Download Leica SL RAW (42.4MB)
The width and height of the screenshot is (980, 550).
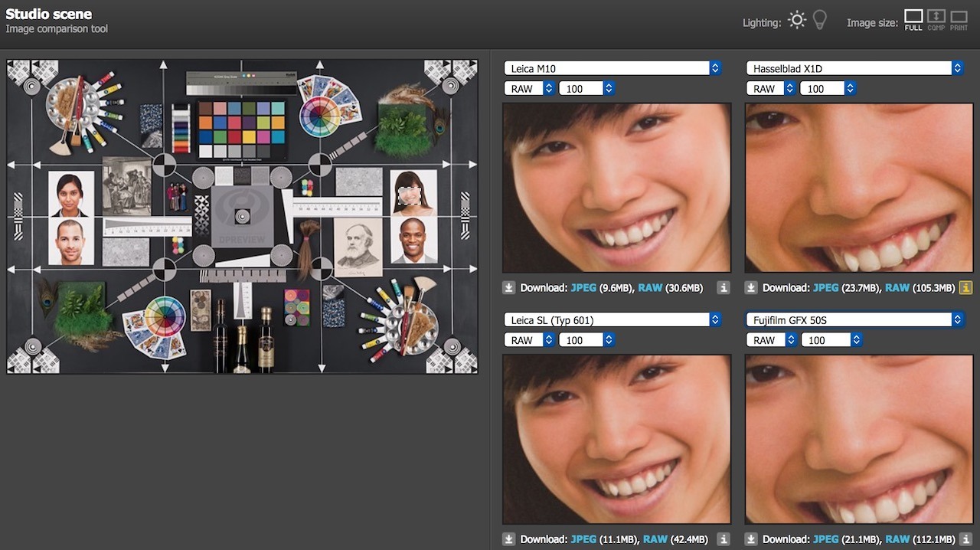[655, 539]
